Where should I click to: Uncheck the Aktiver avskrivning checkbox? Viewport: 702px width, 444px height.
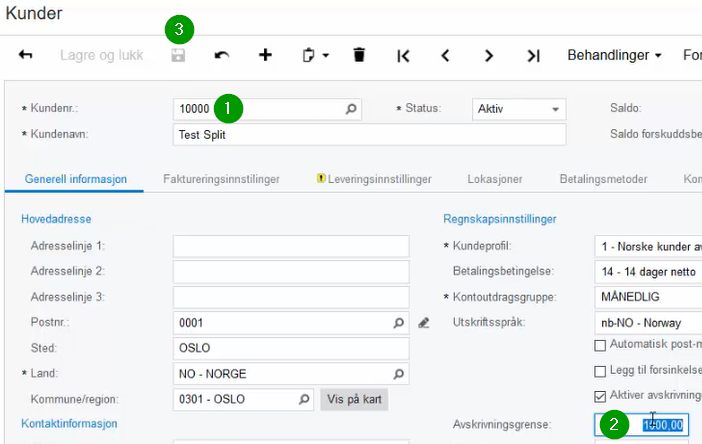coord(600,395)
